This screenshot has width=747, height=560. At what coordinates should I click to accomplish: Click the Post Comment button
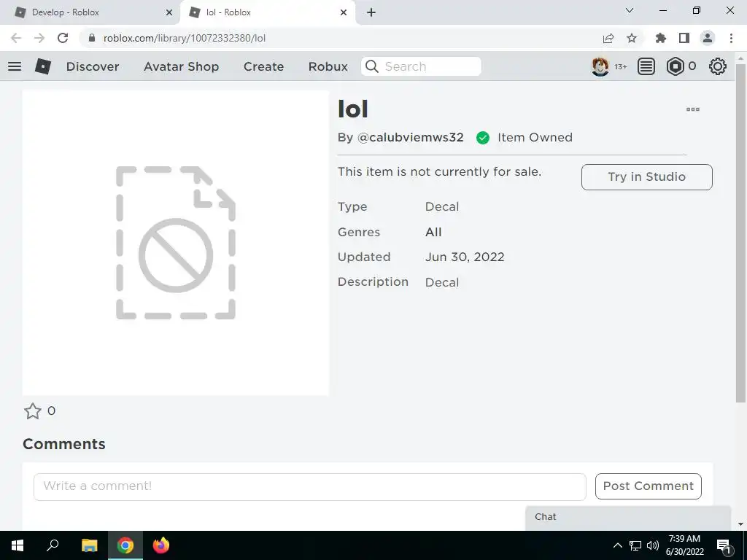pos(648,486)
